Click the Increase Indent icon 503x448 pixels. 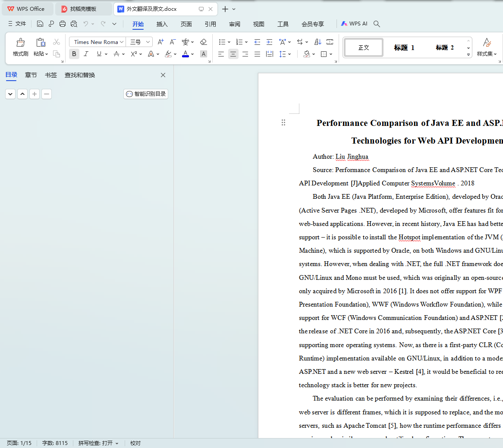click(x=270, y=42)
